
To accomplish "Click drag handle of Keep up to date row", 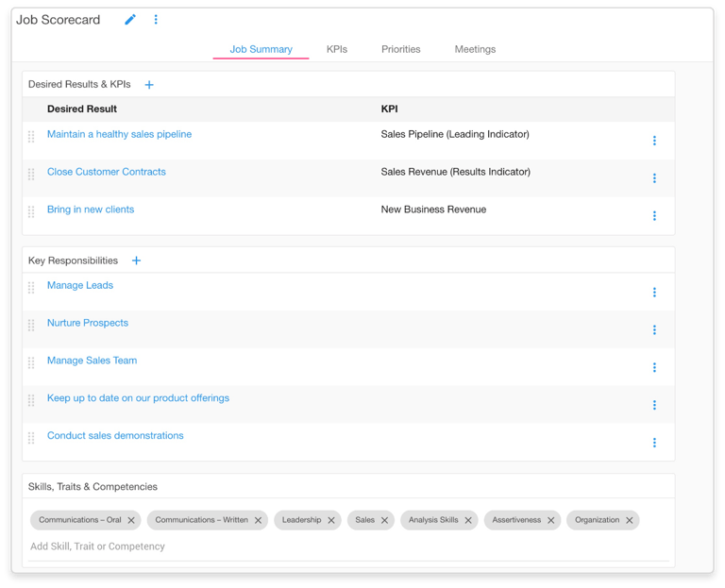I will coord(31,401).
